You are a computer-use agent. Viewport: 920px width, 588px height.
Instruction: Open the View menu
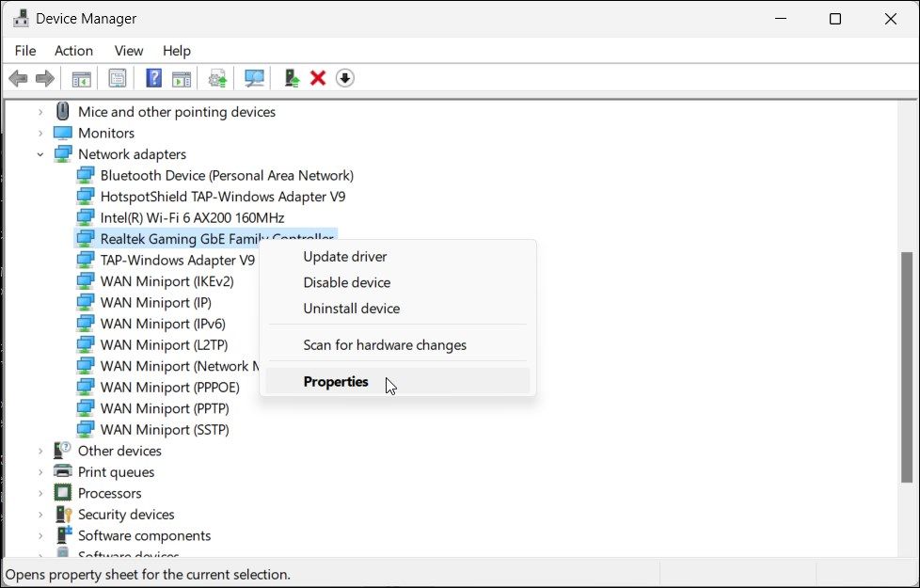(129, 51)
